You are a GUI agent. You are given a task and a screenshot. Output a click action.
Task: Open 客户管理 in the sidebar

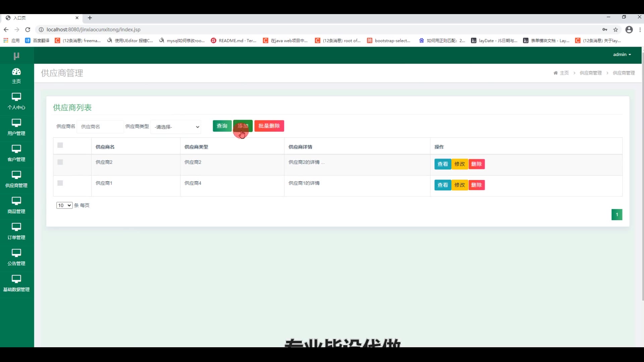click(x=16, y=154)
